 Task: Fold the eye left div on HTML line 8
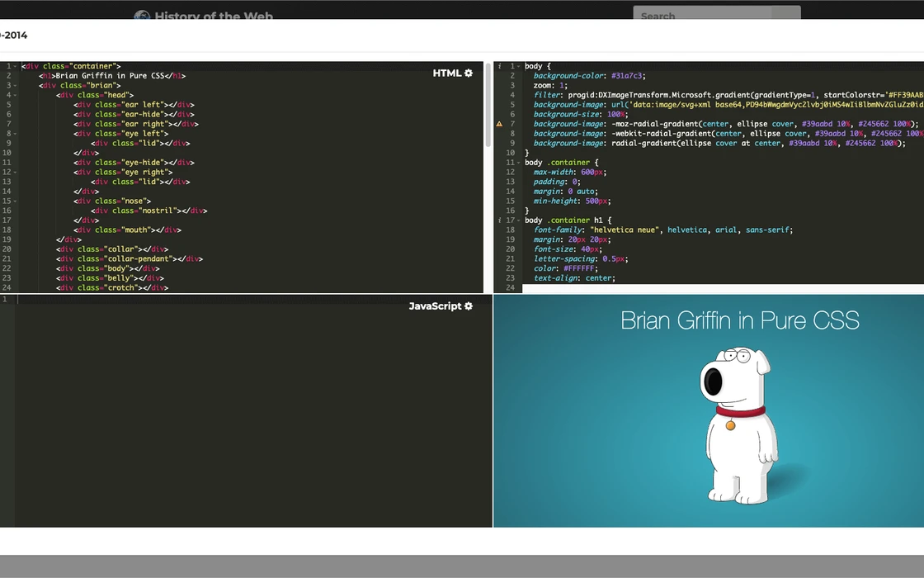pos(16,133)
